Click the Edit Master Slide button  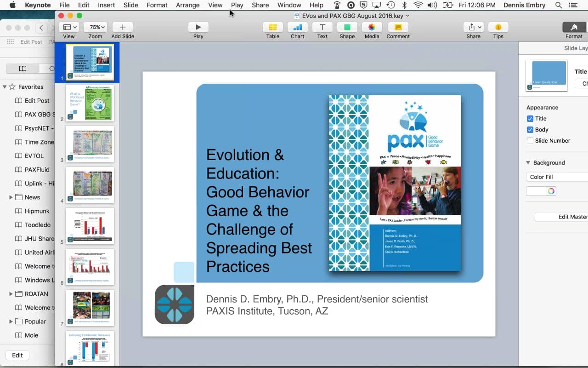[x=561, y=217]
